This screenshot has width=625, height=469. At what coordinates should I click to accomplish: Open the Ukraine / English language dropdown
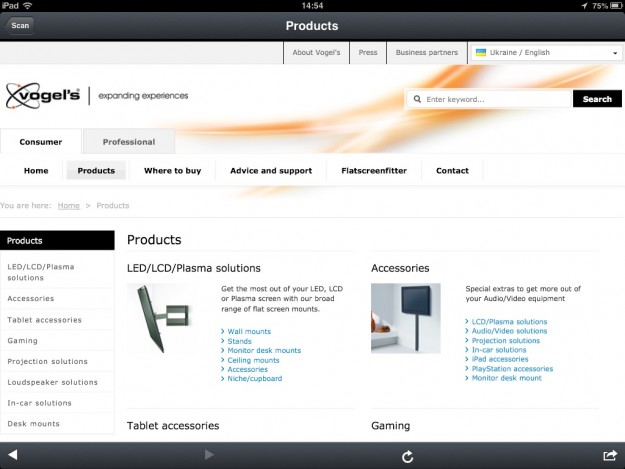546,53
